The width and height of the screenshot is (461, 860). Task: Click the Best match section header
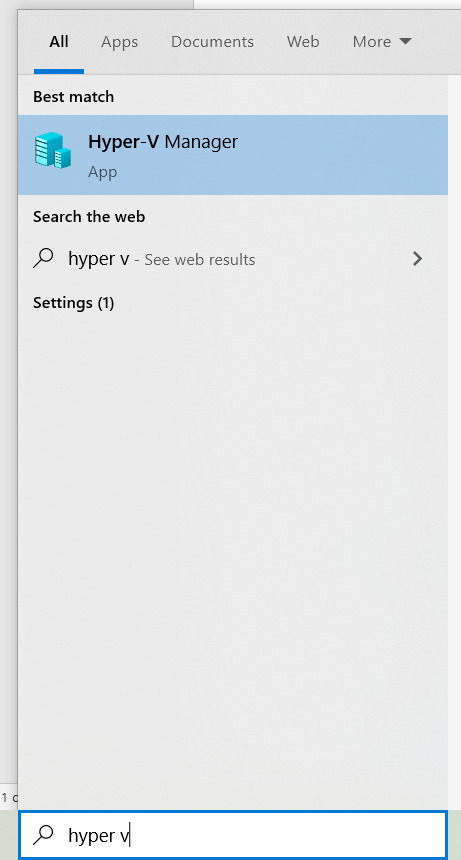73,97
